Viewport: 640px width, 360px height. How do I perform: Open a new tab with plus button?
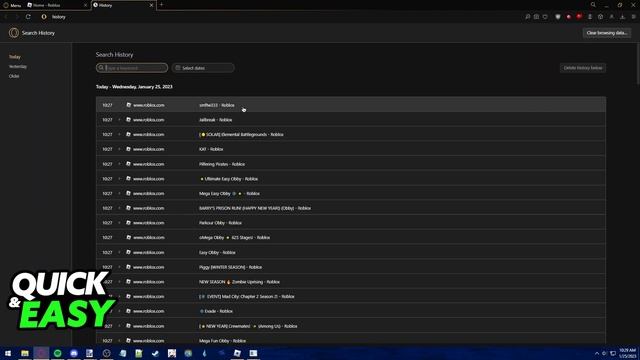point(162,5)
